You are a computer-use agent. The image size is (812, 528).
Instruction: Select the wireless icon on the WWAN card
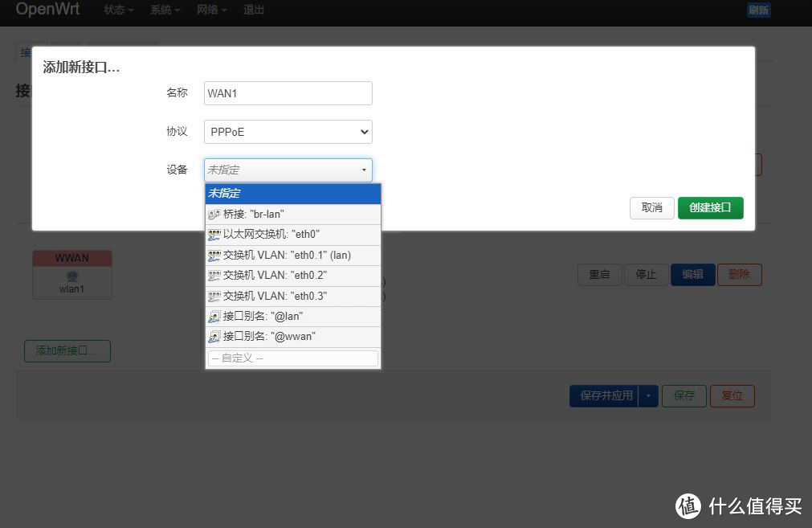pos(71,276)
